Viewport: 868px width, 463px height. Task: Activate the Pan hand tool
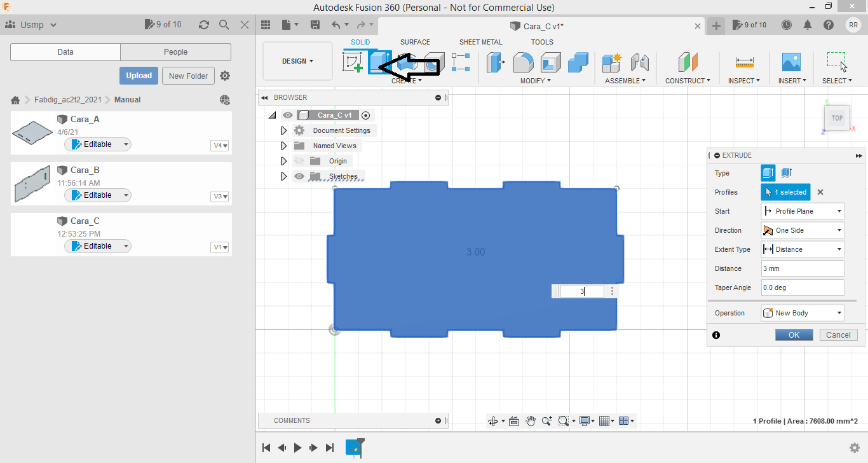pos(531,421)
